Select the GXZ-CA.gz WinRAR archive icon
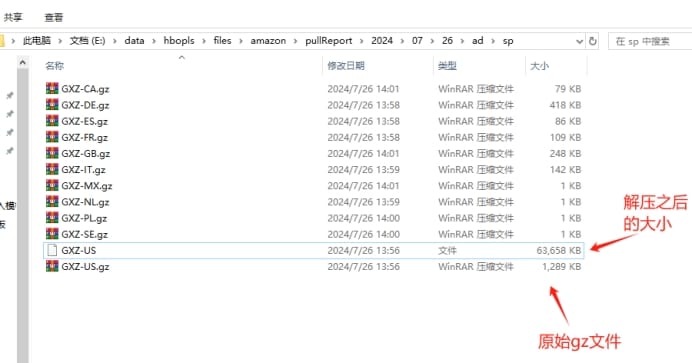The image size is (692, 363). (x=52, y=88)
